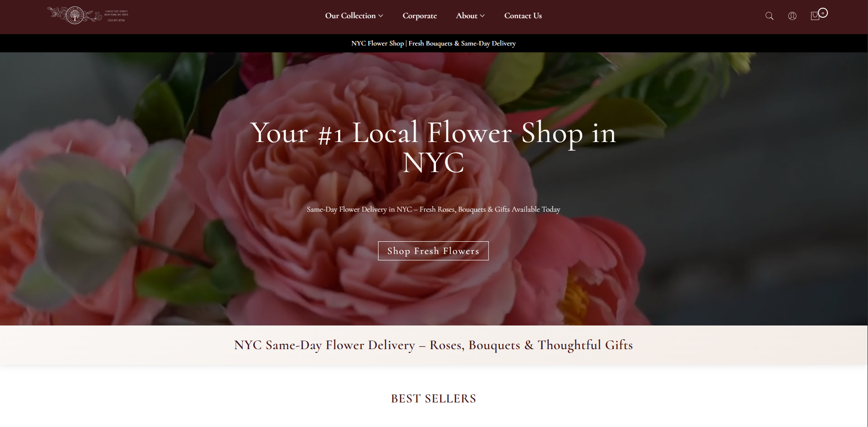Viewport: 868px width, 427px height.
Task: Open the user account icon
Action: click(x=792, y=16)
